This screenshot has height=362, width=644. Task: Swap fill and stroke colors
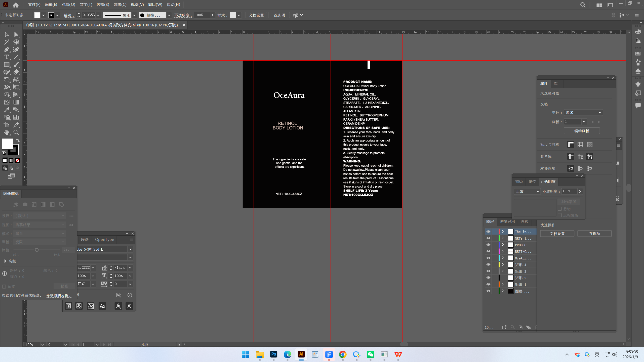pyautogui.click(x=18, y=140)
